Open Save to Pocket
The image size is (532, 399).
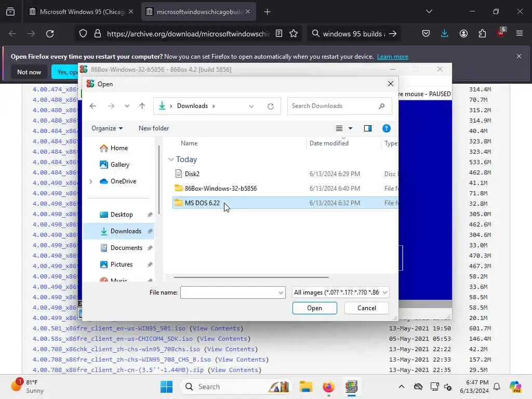pyautogui.click(x=426, y=34)
